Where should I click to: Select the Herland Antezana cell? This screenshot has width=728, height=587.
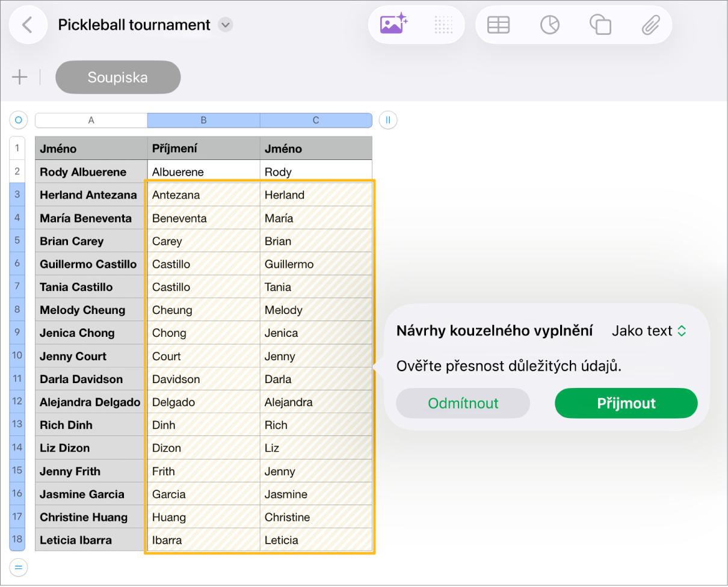[91, 195]
